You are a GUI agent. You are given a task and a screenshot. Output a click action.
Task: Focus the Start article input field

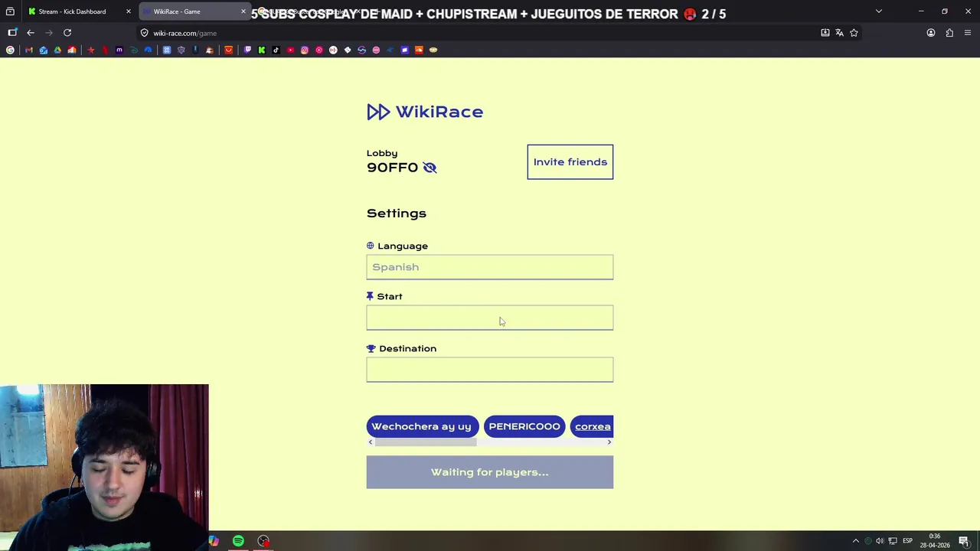(490, 318)
